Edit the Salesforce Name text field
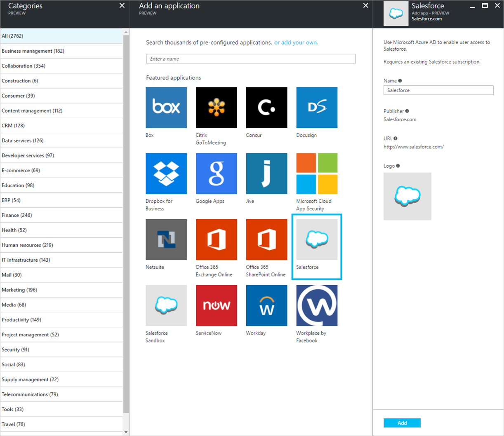 438,90
